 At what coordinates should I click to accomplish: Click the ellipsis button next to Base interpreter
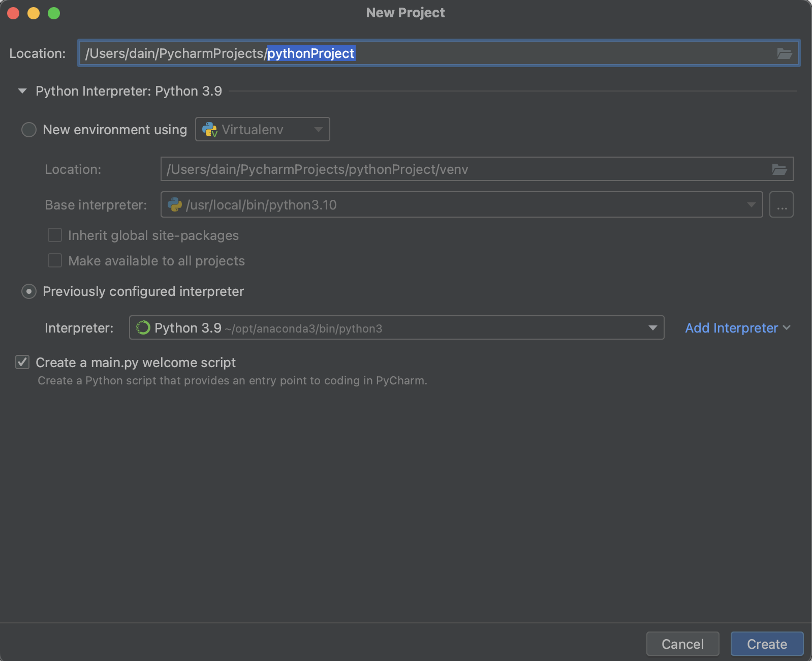click(782, 205)
